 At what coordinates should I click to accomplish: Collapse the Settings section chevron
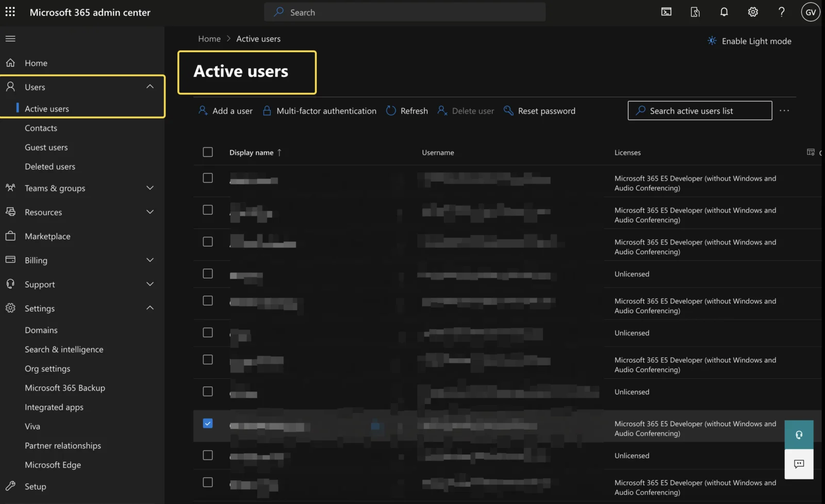point(150,308)
